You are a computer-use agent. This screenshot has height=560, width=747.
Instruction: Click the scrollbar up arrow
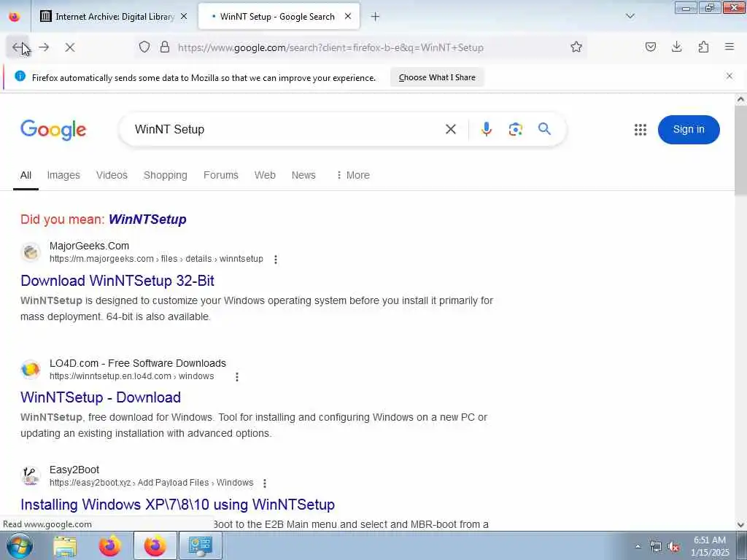click(x=741, y=99)
